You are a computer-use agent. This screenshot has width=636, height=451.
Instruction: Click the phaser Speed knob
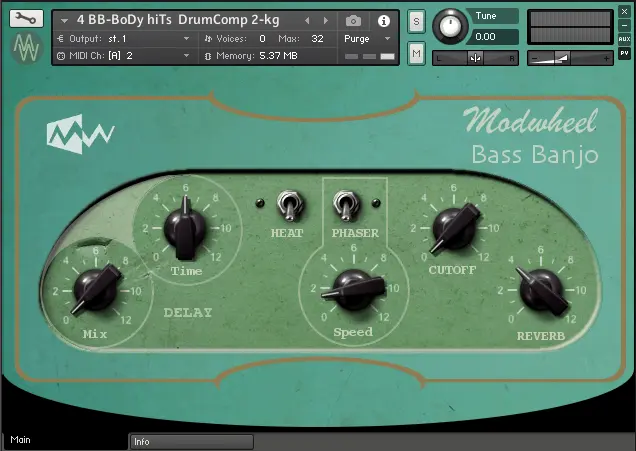[x=354, y=289]
